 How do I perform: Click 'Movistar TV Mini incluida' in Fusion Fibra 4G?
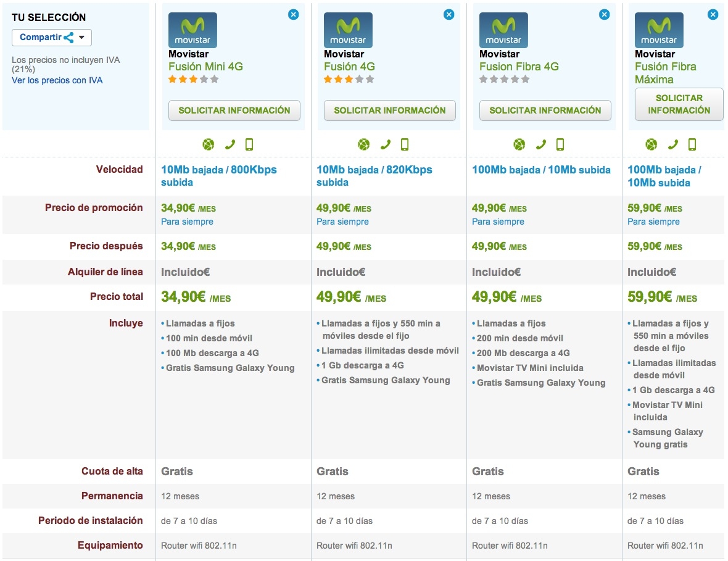[530, 368]
